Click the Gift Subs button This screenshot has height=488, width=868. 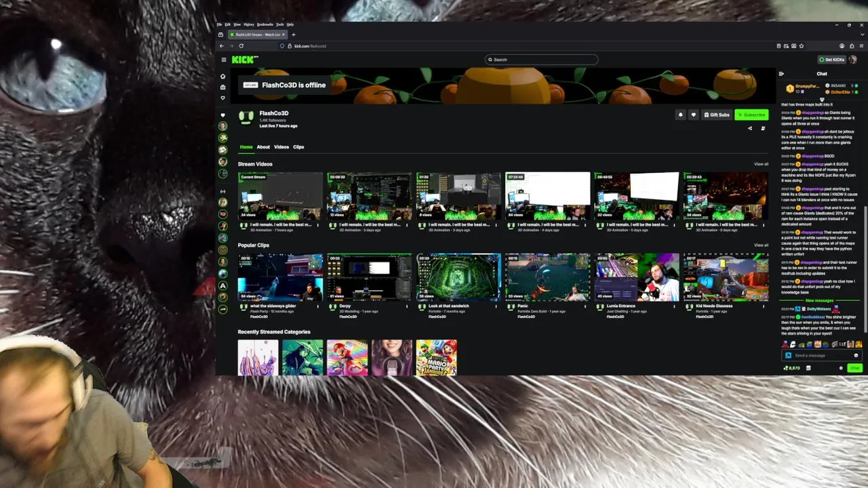pos(716,115)
